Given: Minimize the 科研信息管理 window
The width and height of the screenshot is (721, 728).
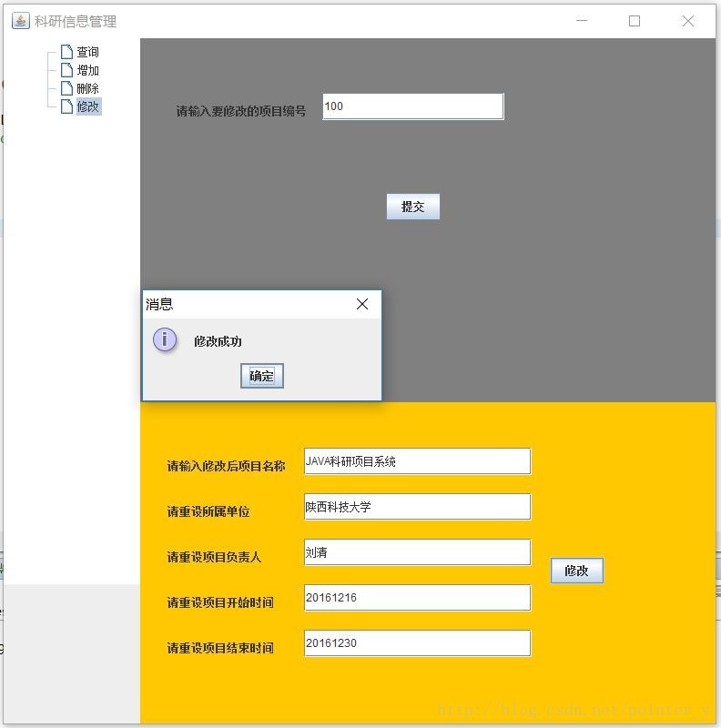Looking at the screenshot, I should coord(582,20).
